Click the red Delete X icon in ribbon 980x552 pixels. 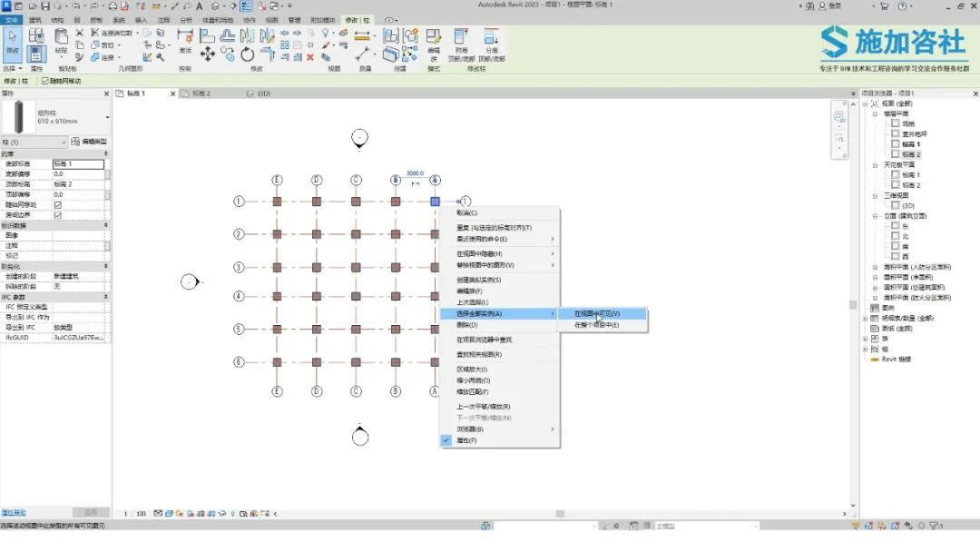coord(310,57)
